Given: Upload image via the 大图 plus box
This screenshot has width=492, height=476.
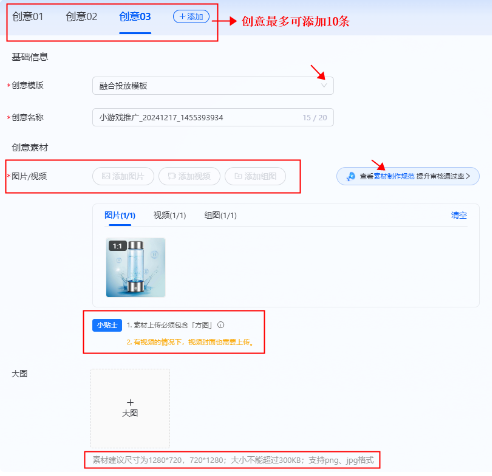Looking at the screenshot, I should (x=130, y=408).
